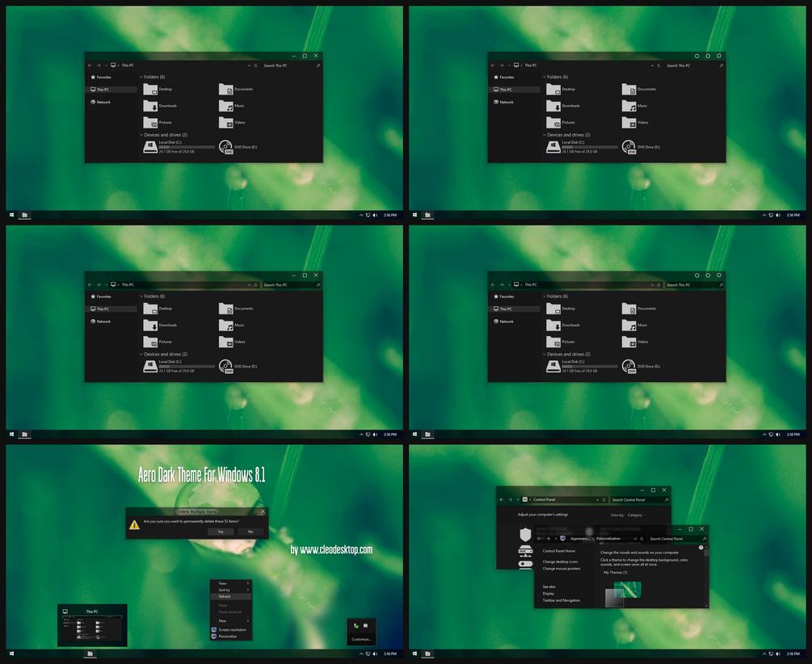Click Customize... in the tray overflow popup

pos(361,639)
